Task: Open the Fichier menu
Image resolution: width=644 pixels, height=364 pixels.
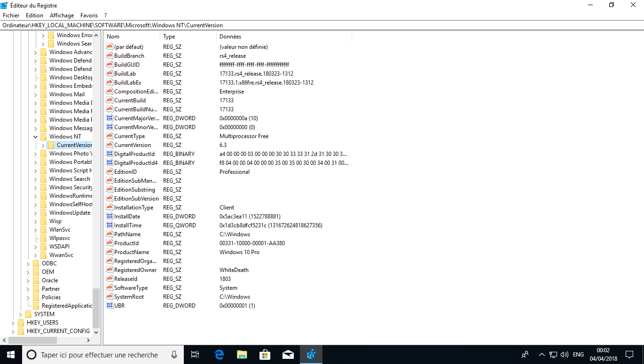Action: point(11,15)
